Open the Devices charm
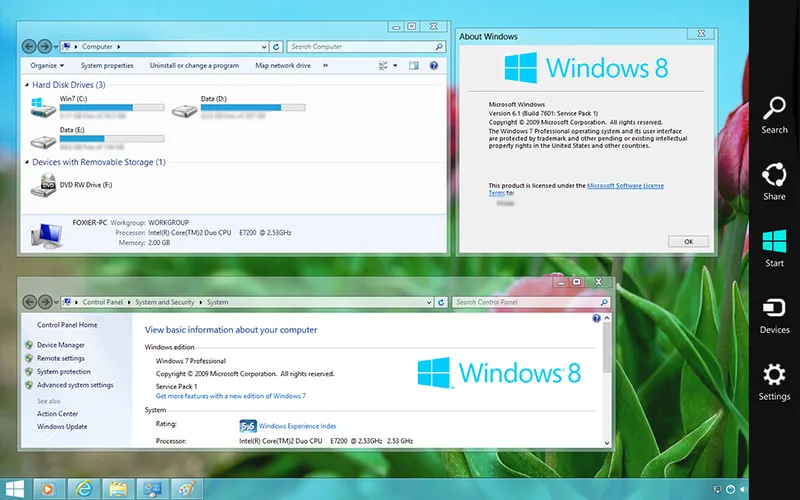The image size is (800, 500). pos(774,315)
